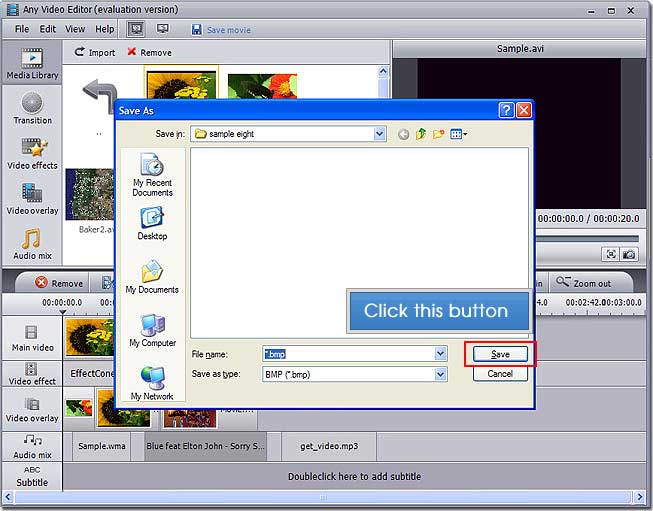Click the monitor preview toolbar icon
The height and width of the screenshot is (511, 653).
pyautogui.click(x=162, y=29)
